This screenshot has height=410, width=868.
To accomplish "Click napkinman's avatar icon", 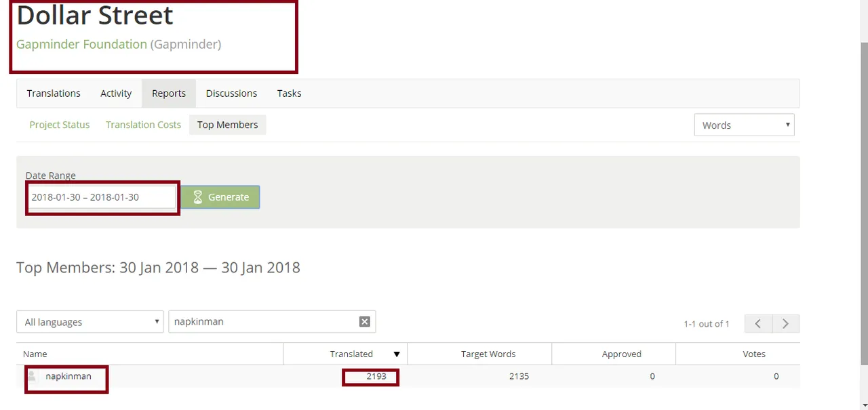I will 31,376.
